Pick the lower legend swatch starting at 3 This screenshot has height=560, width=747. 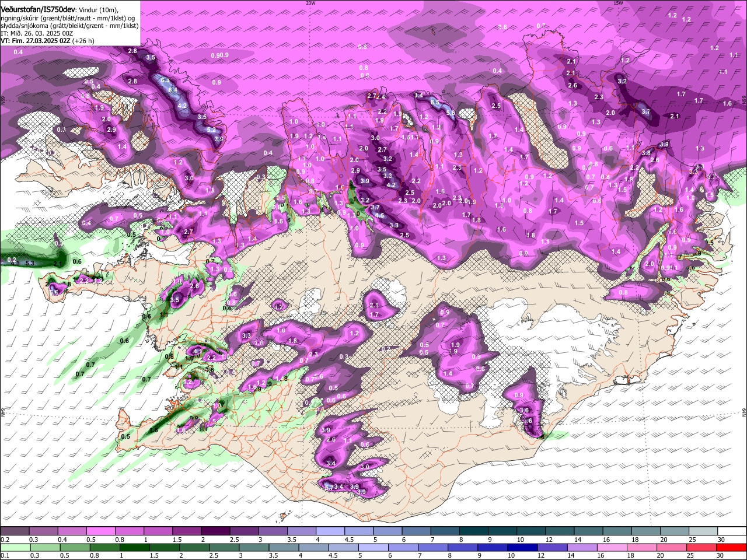click(x=254, y=547)
